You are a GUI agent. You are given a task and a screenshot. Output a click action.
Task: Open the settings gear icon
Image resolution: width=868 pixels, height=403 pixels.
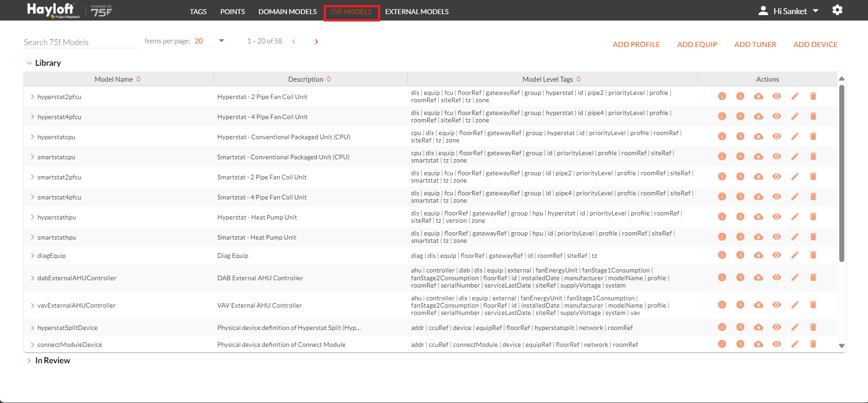pos(837,10)
